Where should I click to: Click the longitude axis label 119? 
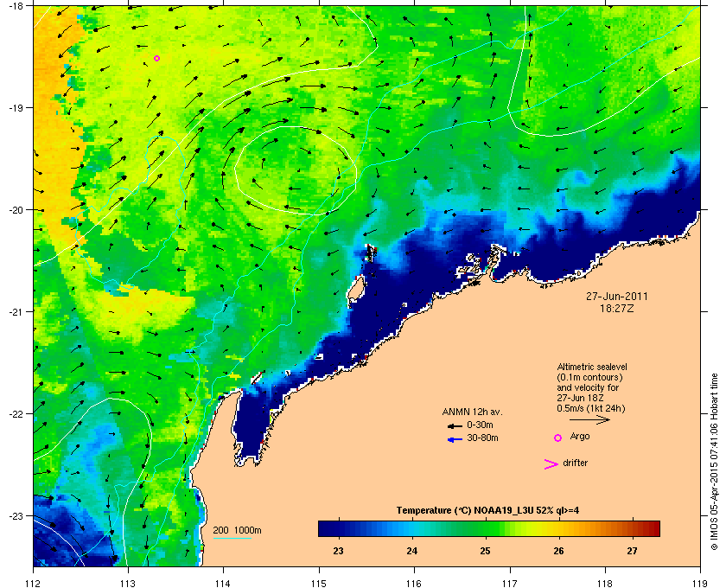tap(700, 583)
